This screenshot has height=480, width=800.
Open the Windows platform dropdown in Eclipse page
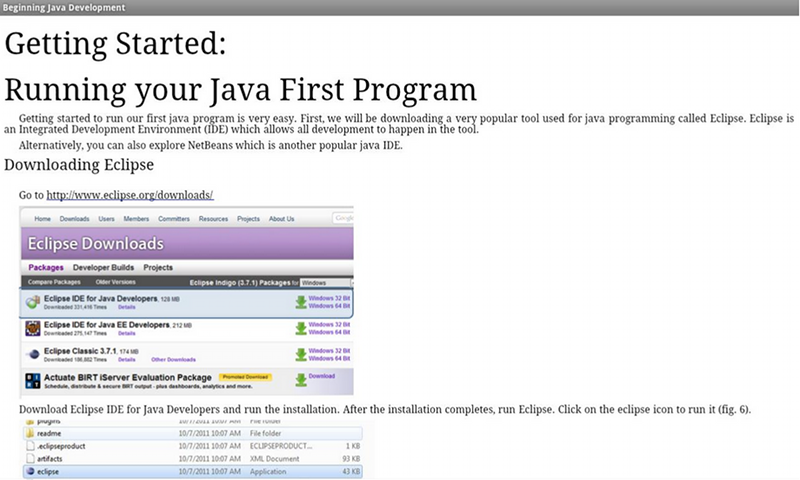[x=326, y=282]
